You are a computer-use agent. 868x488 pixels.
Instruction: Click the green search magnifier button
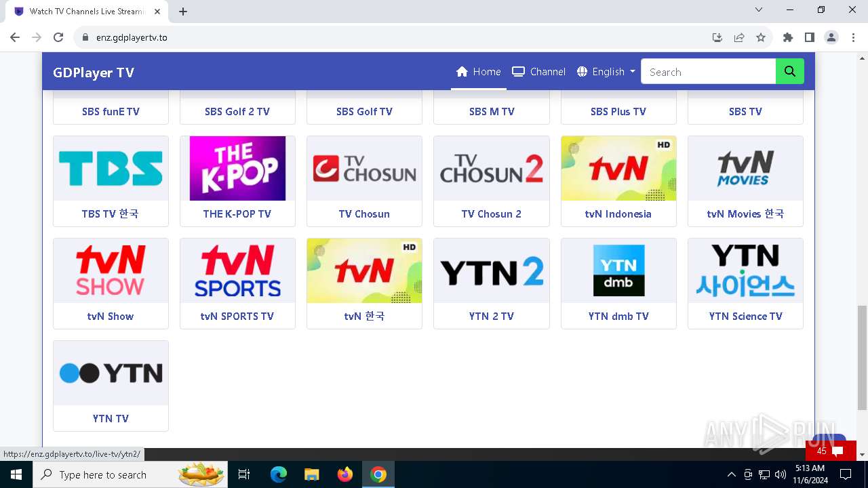click(790, 71)
